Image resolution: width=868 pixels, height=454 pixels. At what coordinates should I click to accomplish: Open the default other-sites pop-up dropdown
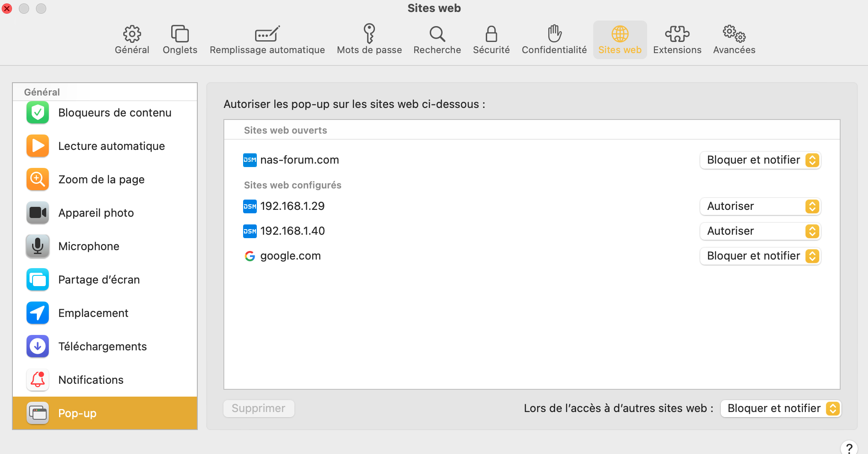pos(781,409)
